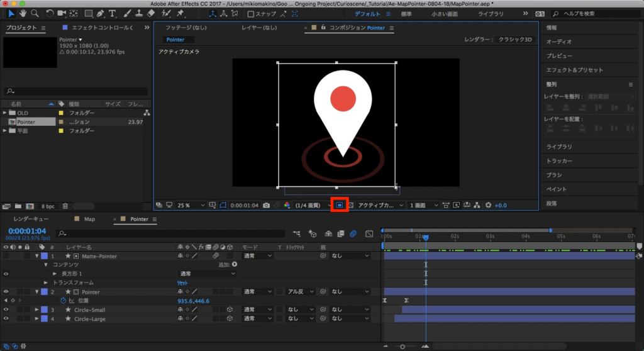Select the Zoom magnifier tool

[36, 13]
